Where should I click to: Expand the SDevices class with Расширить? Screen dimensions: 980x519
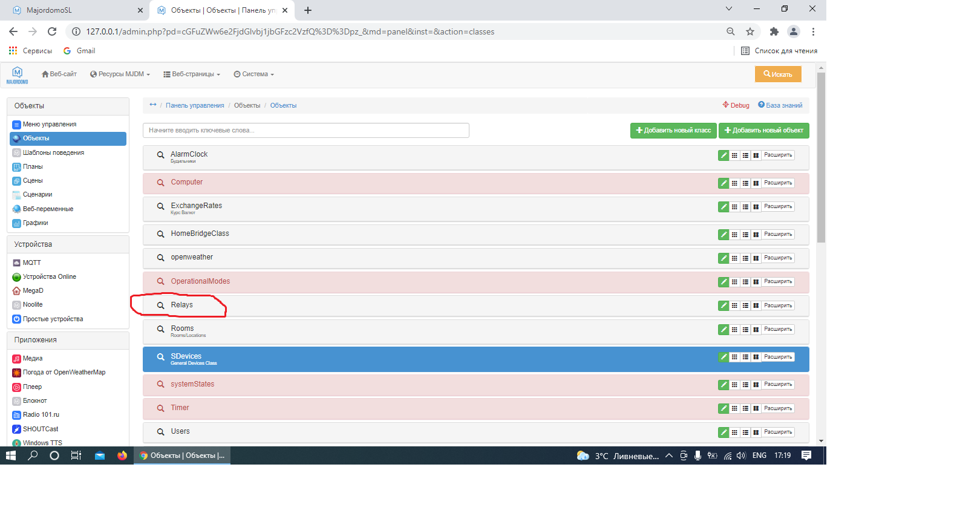(777, 357)
